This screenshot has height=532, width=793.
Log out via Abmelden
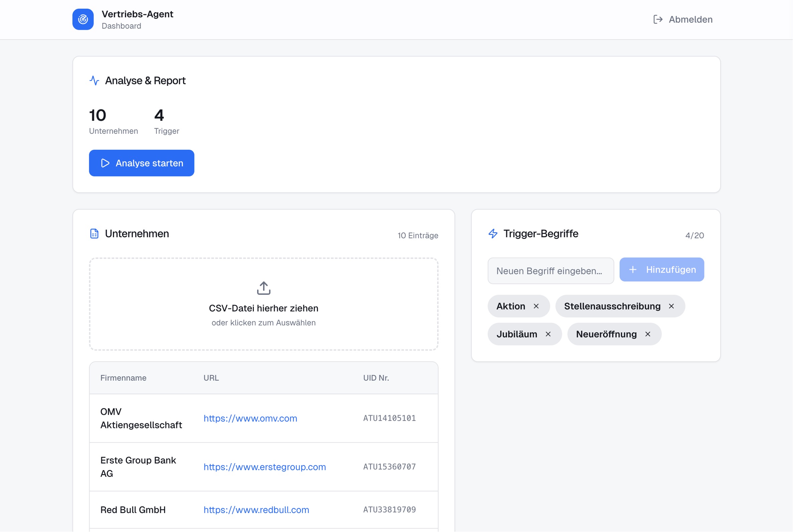(x=690, y=19)
